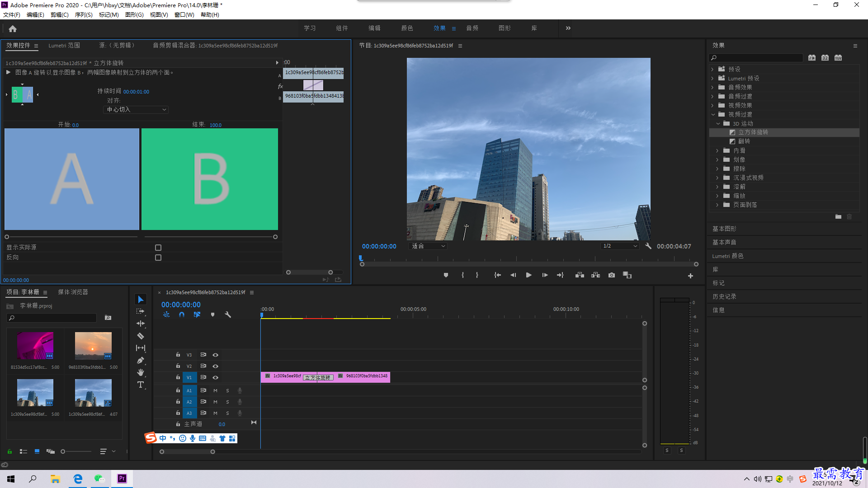The image size is (868, 488).
Task: Select the Track Select Forward tool
Action: (141, 311)
